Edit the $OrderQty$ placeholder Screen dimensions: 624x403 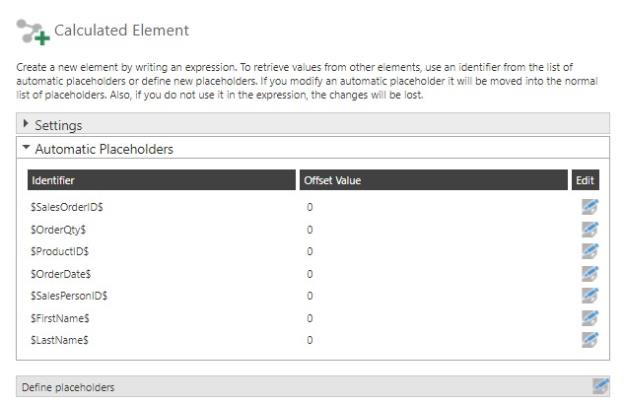pyautogui.click(x=589, y=229)
